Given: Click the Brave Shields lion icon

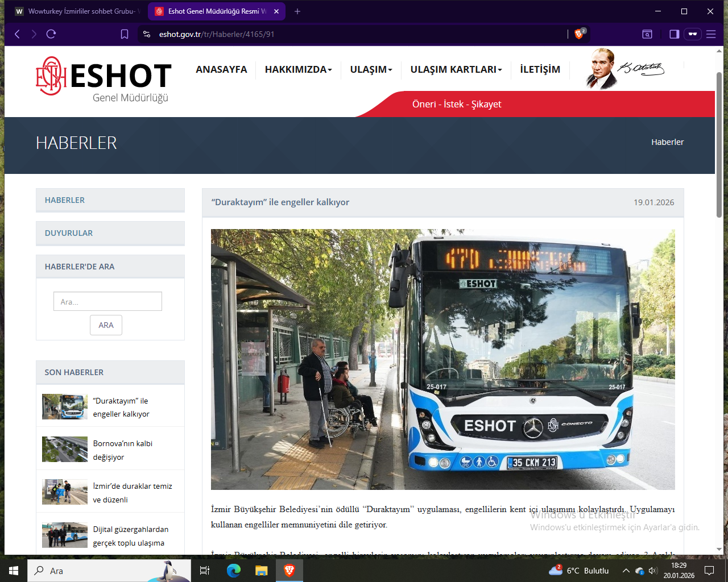Looking at the screenshot, I should pos(578,34).
